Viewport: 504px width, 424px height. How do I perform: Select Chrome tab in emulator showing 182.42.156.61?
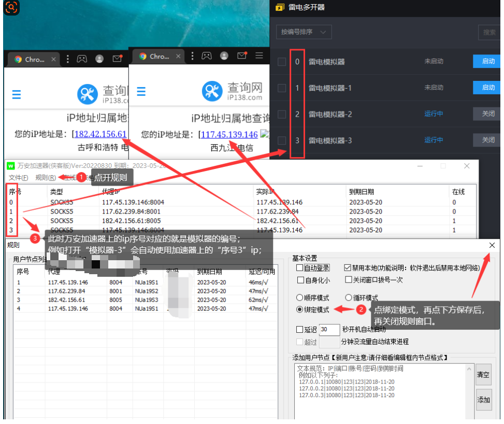(x=34, y=59)
